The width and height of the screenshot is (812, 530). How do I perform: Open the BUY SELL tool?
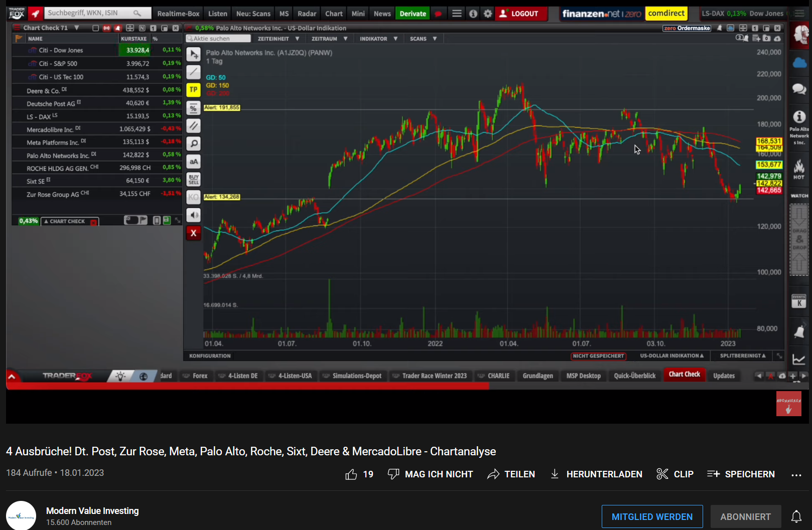point(194,180)
